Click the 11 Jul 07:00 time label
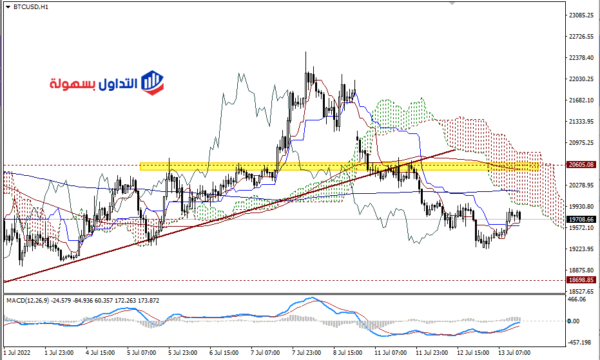Screen dimensions: 600x360 click(x=390, y=352)
